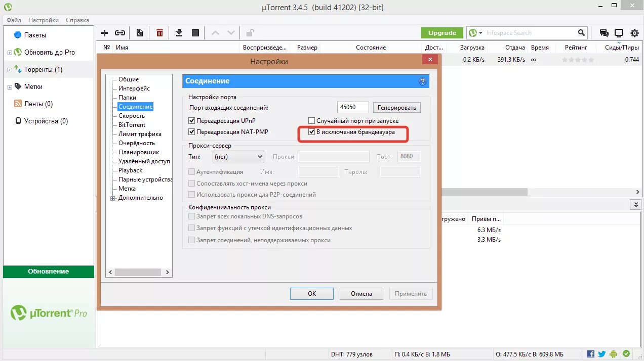Expand the Метки tree node
This screenshot has width=644, height=361.
pyautogui.click(x=10, y=86)
